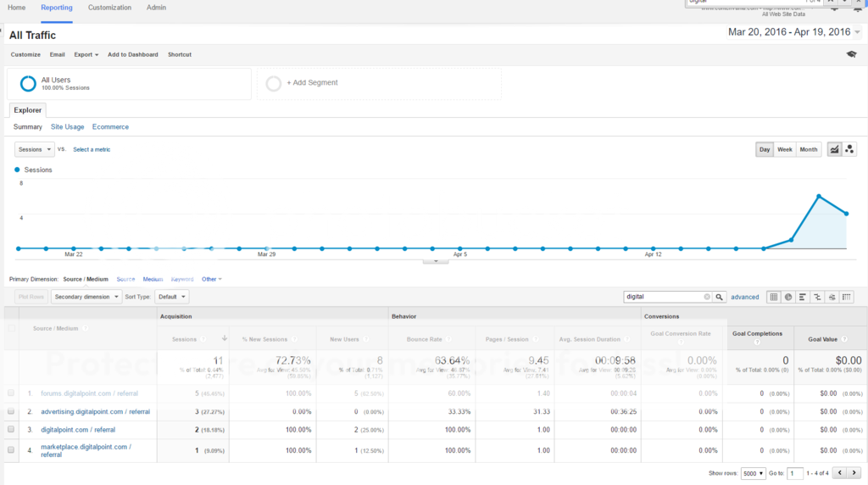
Task: Switch to performance bar view icon
Action: pos(803,297)
